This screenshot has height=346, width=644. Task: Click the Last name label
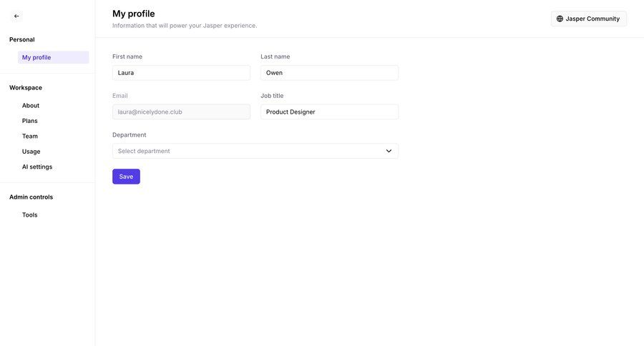click(275, 56)
